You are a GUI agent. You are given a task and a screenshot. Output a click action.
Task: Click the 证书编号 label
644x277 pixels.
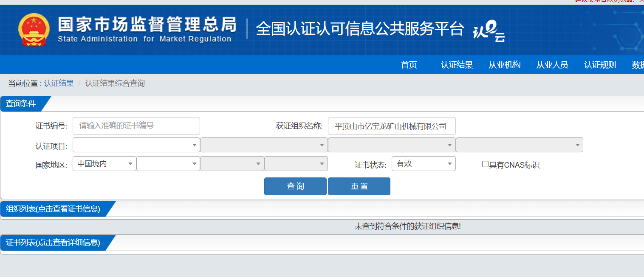51,126
